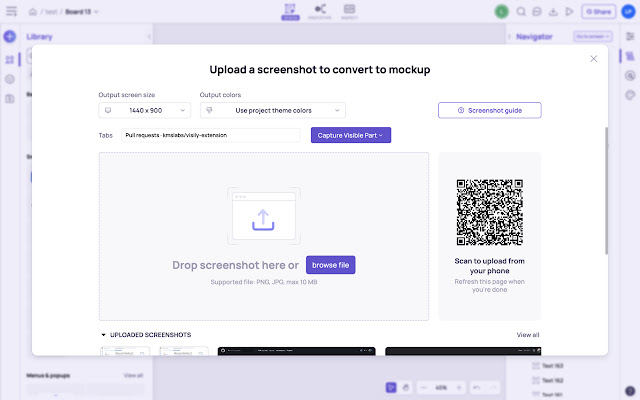The height and width of the screenshot is (400, 640).
Task: Click the upload arrow icon in drop zone
Action: click(x=263, y=220)
